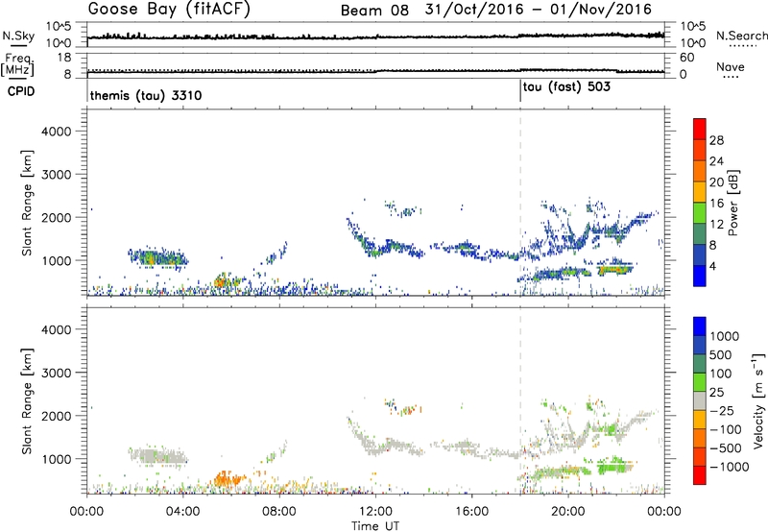
Task: Click the '-500' label on Velocity color bar
Action: pos(726,448)
